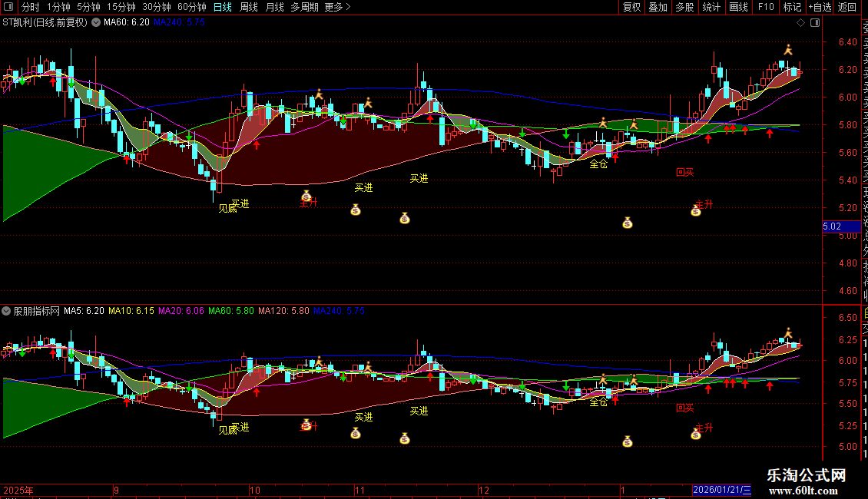Select the 30分钟 period

[156, 7]
